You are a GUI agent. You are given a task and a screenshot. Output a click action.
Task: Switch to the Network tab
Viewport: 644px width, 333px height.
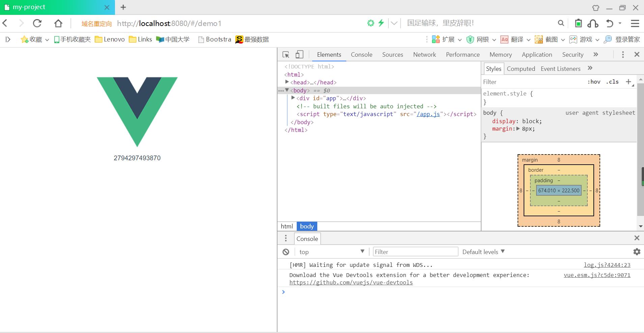(425, 55)
